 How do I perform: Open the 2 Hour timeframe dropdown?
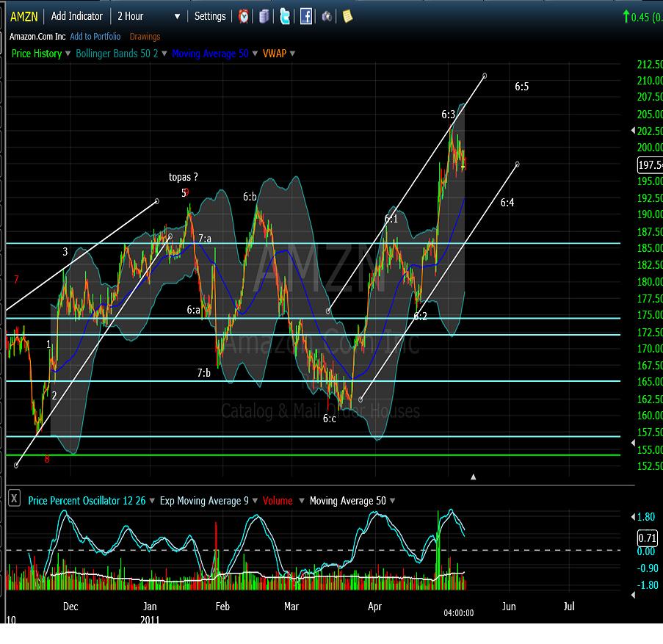pos(149,16)
